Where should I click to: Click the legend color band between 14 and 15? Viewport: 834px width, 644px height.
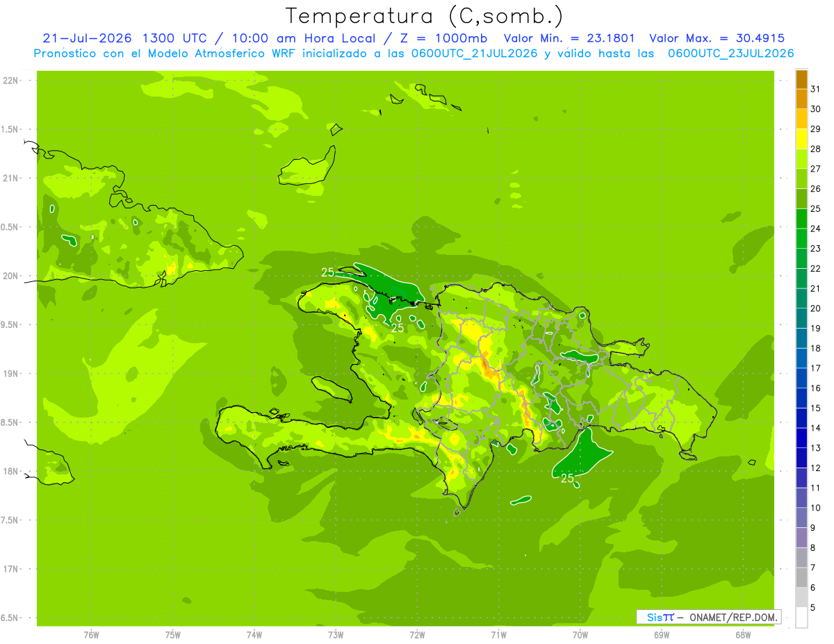click(801, 419)
